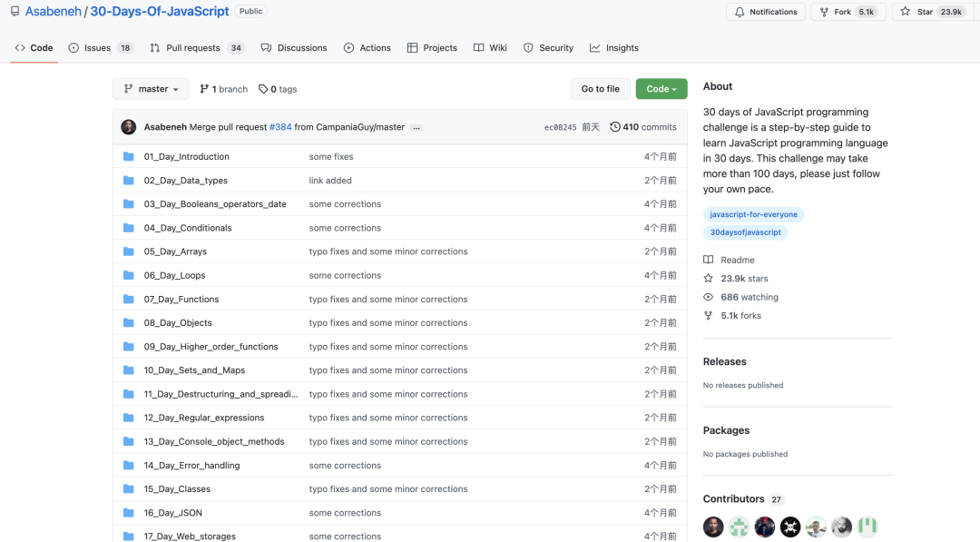Open the Releases section heading
The image size is (980, 542).
(724, 361)
